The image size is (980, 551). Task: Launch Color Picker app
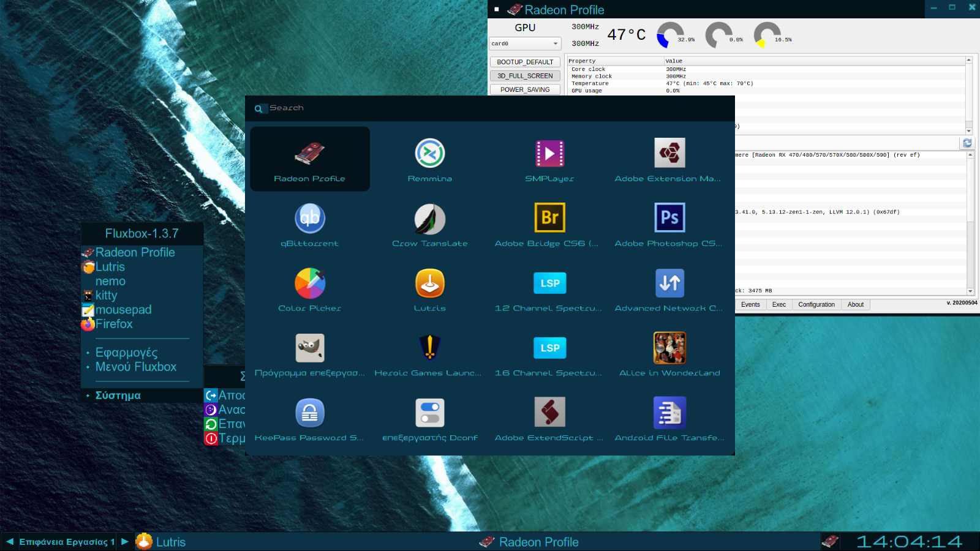click(309, 289)
